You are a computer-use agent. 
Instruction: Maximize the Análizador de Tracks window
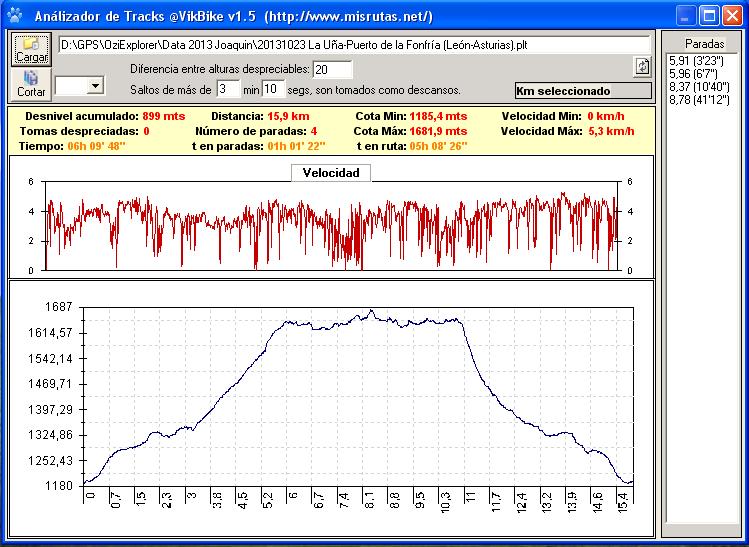(709, 16)
